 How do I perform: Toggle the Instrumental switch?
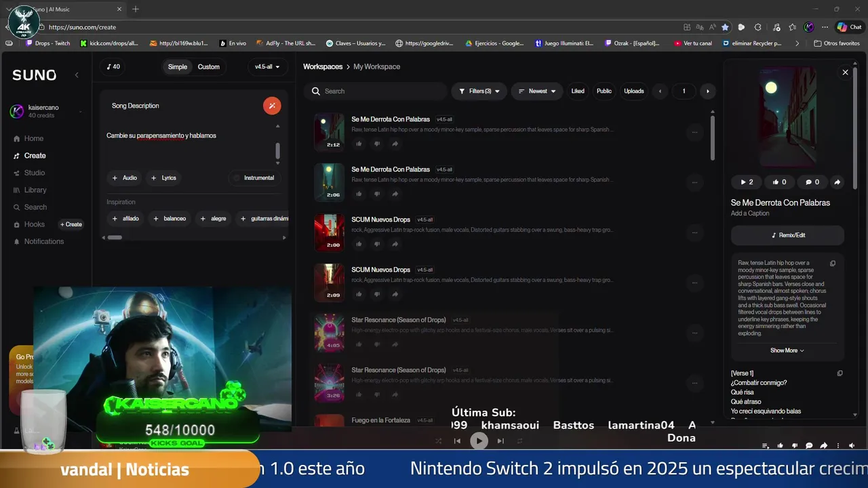(x=254, y=178)
